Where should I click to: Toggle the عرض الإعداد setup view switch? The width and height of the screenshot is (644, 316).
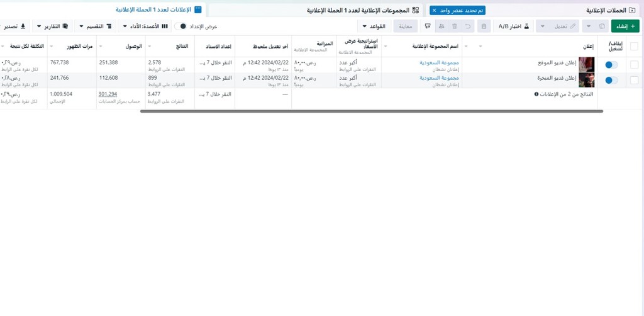[x=180, y=26]
